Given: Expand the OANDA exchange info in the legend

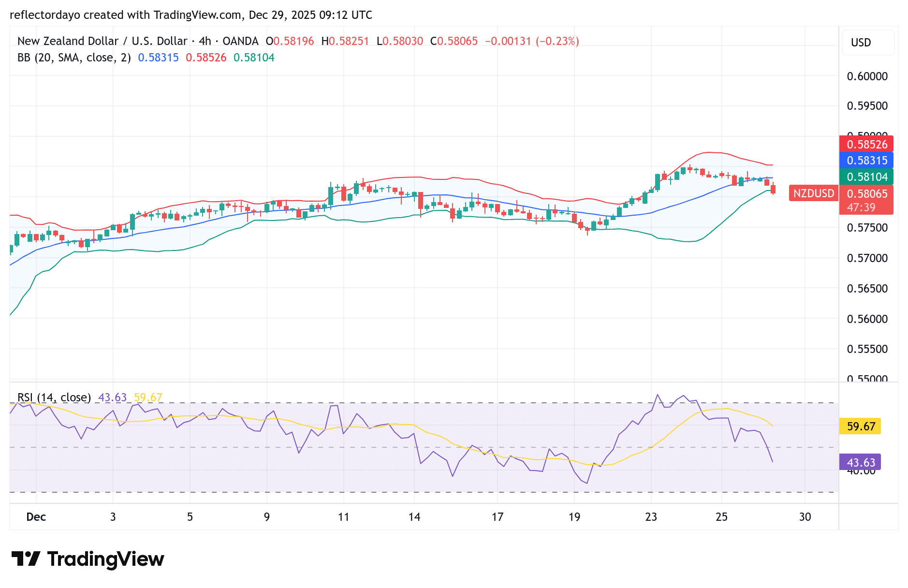Looking at the screenshot, I should (x=241, y=41).
